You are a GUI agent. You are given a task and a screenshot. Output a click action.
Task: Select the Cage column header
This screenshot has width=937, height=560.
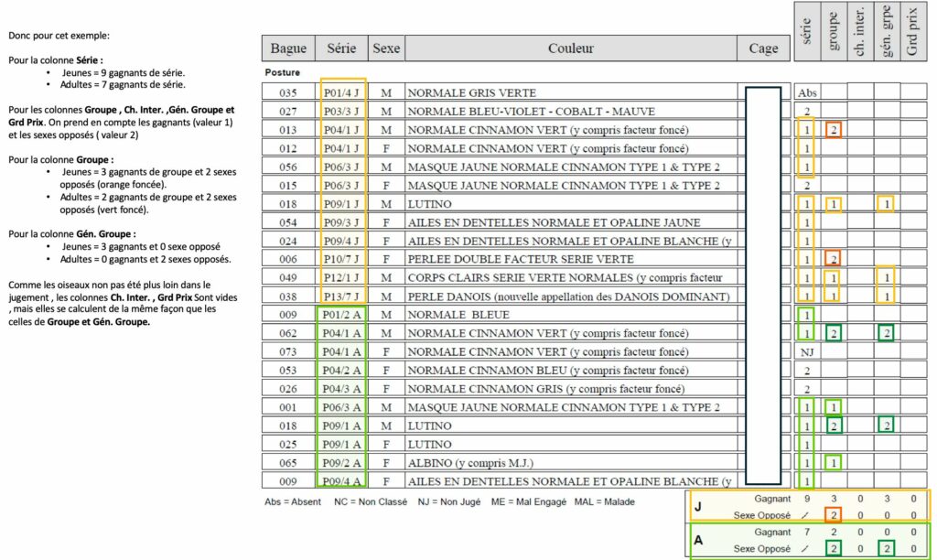(x=763, y=48)
